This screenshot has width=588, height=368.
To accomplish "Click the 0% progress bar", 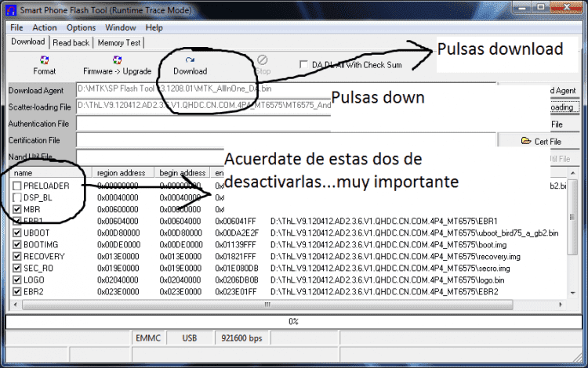I will tap(294, 322).
